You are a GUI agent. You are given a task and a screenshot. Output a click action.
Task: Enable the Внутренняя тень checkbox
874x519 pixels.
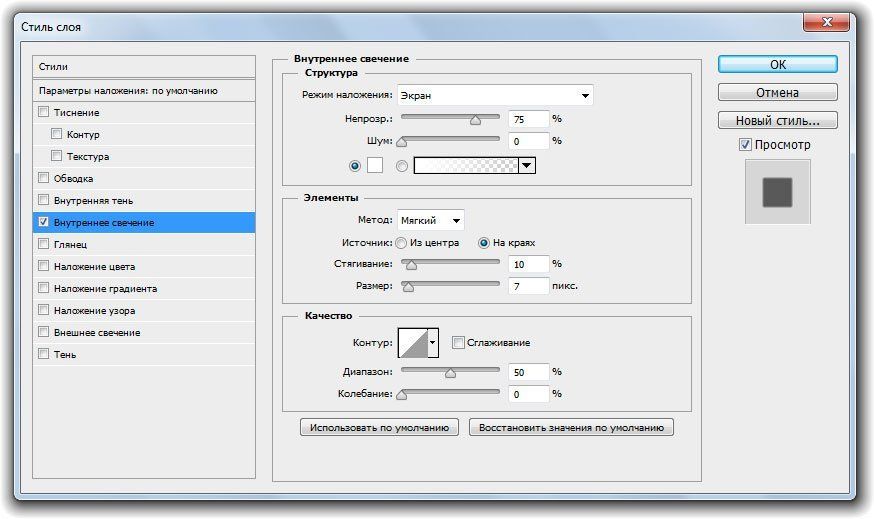[43, 200]
